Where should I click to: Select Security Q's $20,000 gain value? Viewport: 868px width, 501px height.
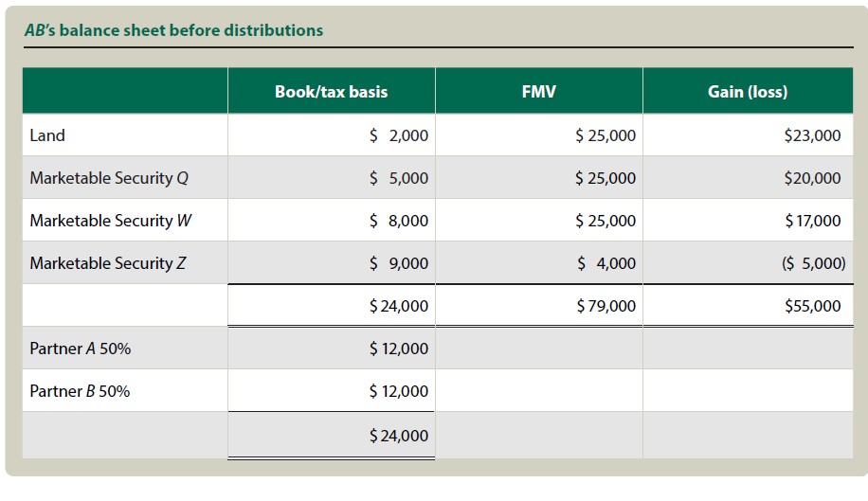point(812,178)
